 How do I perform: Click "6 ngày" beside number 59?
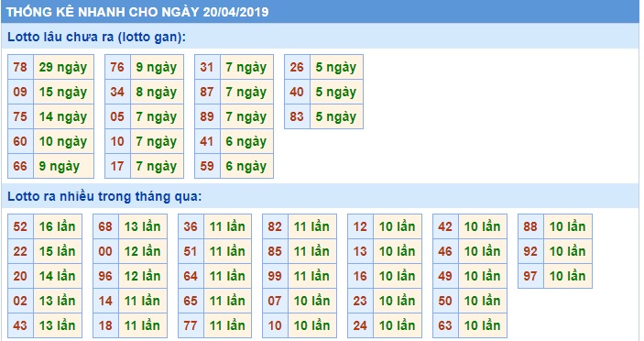pyautogui.click(x=246, y=166)
